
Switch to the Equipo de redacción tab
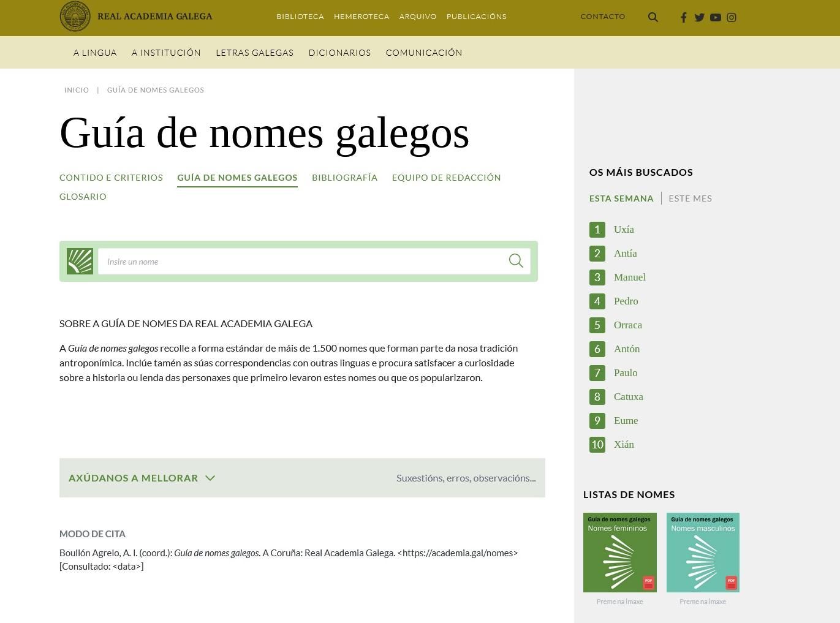pyautogui.click(x=447, y=178)
